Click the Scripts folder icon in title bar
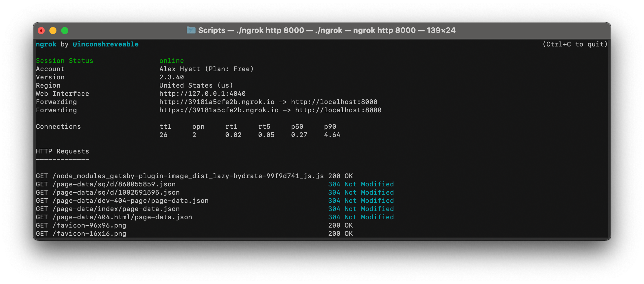This screenshot has height=284, width=644. point(191,30)
